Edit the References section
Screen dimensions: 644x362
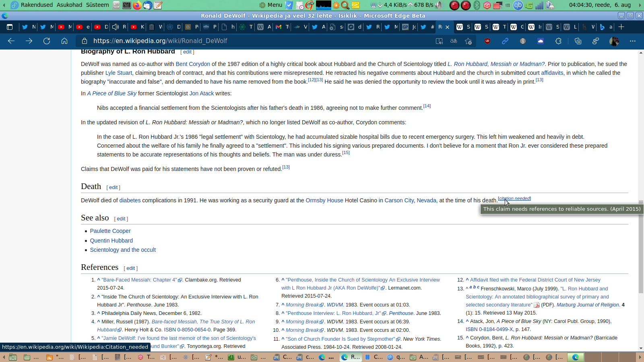pyautogui.click(x=131, y=268)
